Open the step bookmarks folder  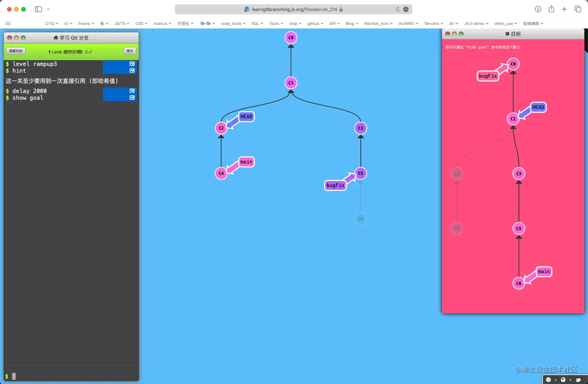(295, 24)
